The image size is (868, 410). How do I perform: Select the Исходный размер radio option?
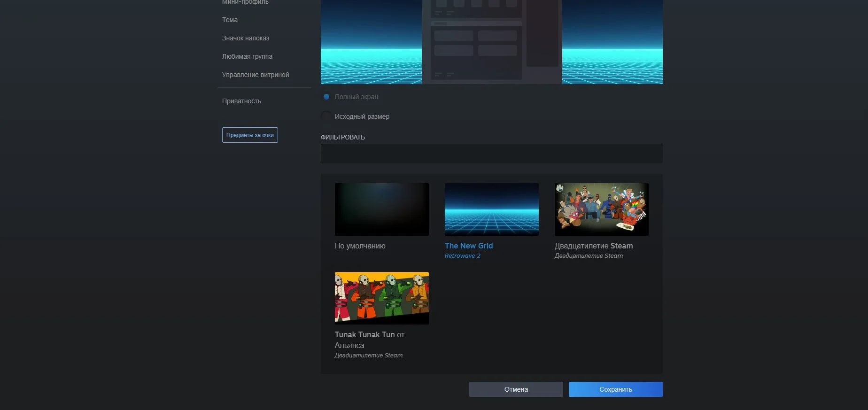point(326,116)
